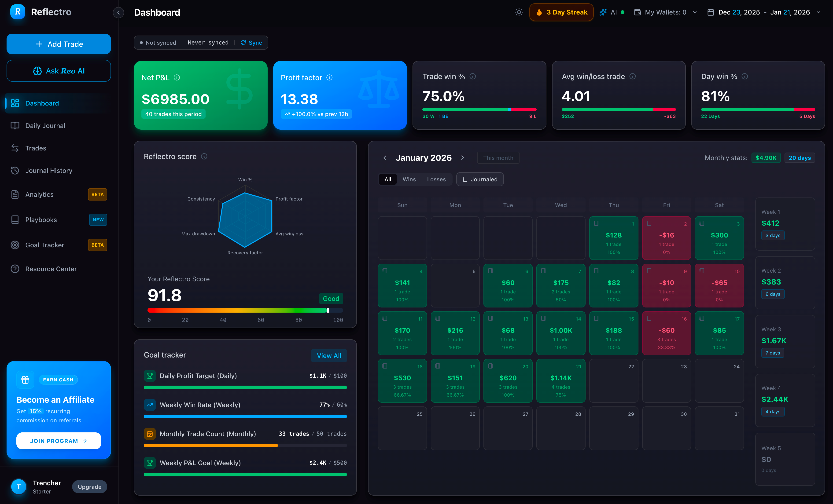Click the Weekly Win Rate trend icon
This screenshot has width=833, height=504.
click(150, 405)
